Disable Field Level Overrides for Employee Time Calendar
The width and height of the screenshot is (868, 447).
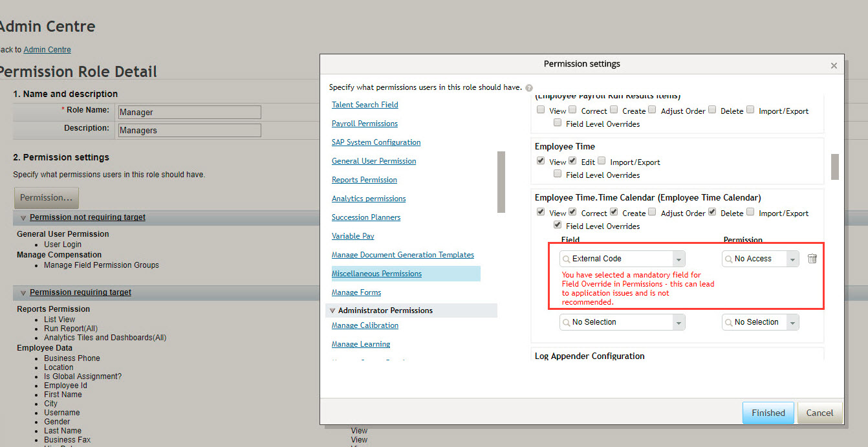558,225
